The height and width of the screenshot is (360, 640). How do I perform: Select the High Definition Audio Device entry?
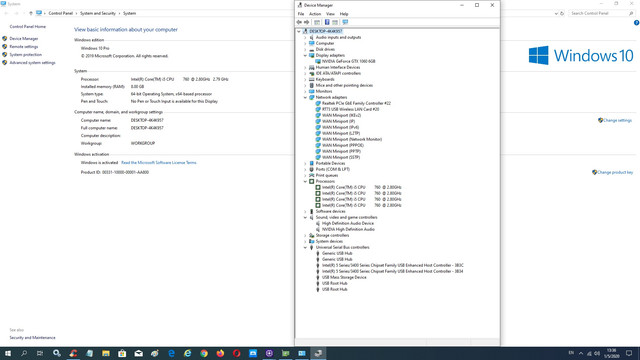[x=347, y=223]
